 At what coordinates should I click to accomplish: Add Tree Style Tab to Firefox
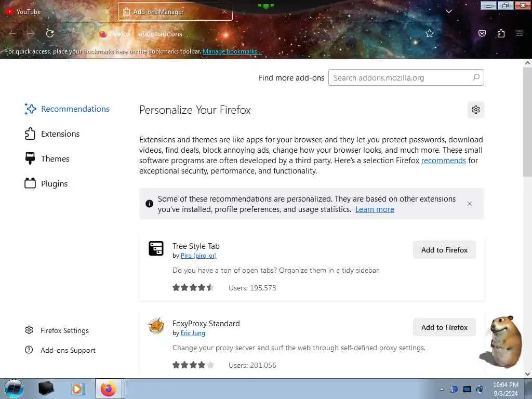(445, 250)
